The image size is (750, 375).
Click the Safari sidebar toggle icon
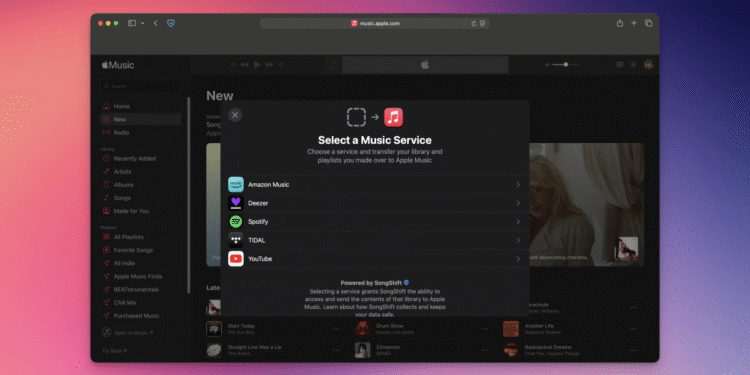(132, 23)
